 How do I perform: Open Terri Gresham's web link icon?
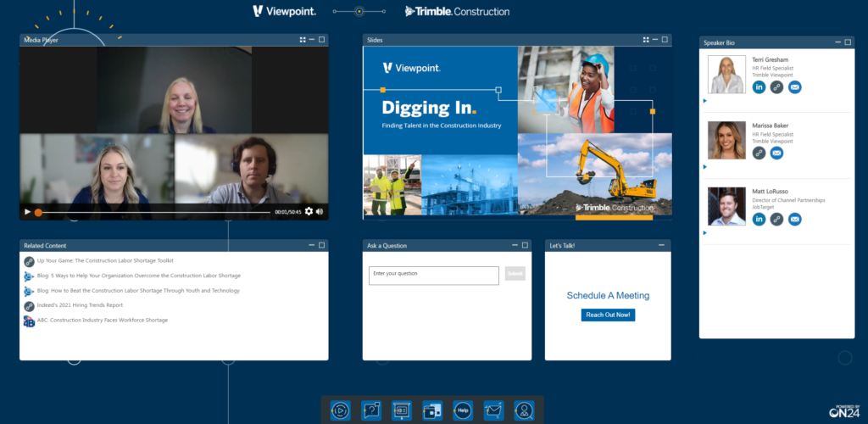pos(776,86)
